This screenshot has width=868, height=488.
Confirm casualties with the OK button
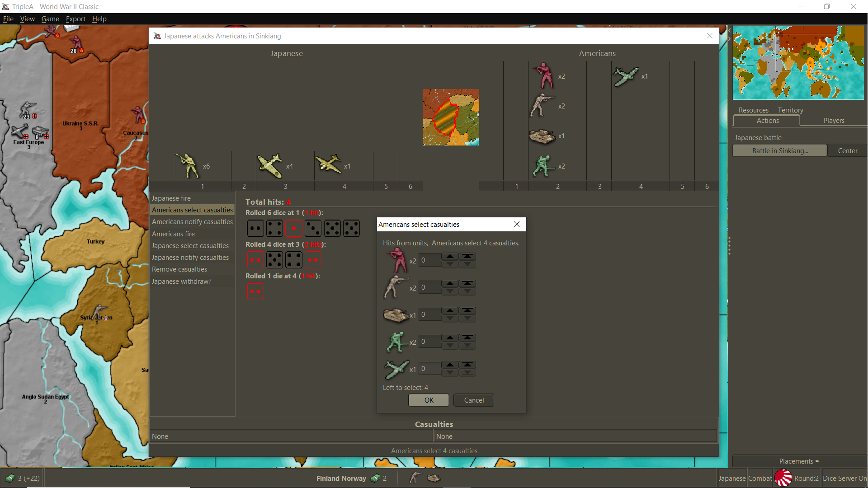click(x=429, y=400)
